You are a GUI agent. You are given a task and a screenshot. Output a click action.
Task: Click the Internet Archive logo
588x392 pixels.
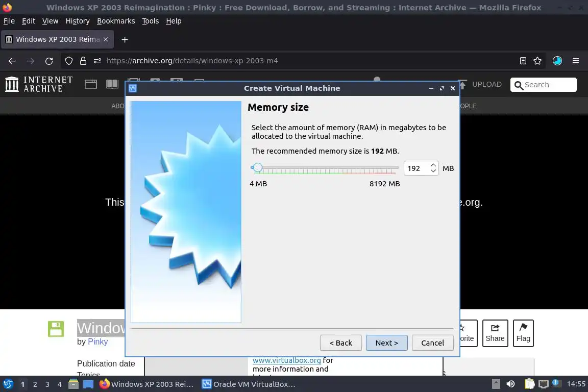(x=39, y=84)
